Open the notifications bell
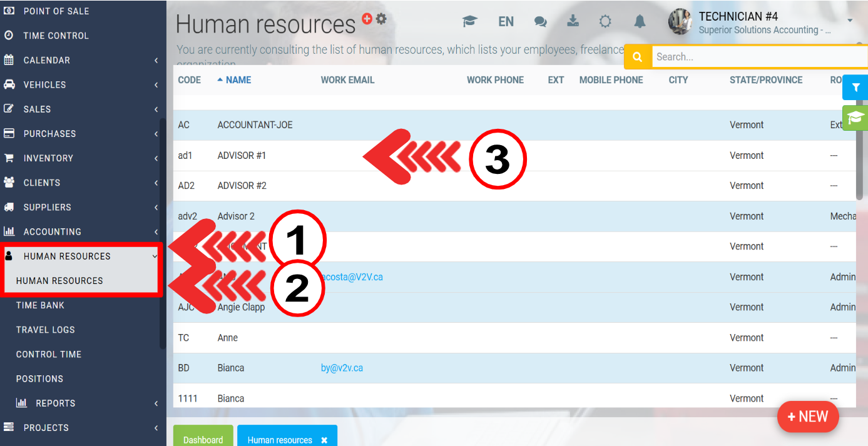The width and height of the screenshot is (868, 446). (640, 22)
